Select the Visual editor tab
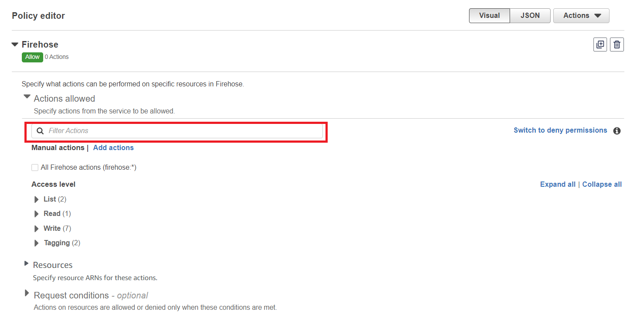The height and width of the screenshot is (322, 644). click(489, 16)
